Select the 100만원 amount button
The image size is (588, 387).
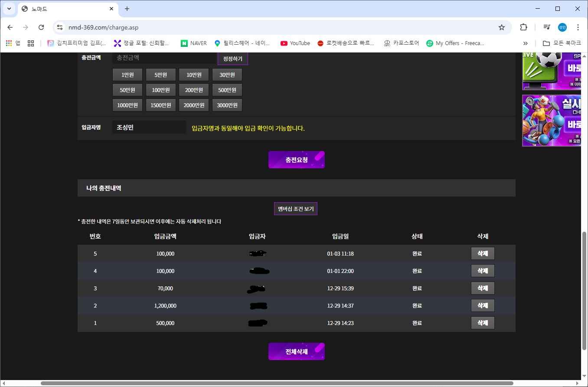pos(161,90)
